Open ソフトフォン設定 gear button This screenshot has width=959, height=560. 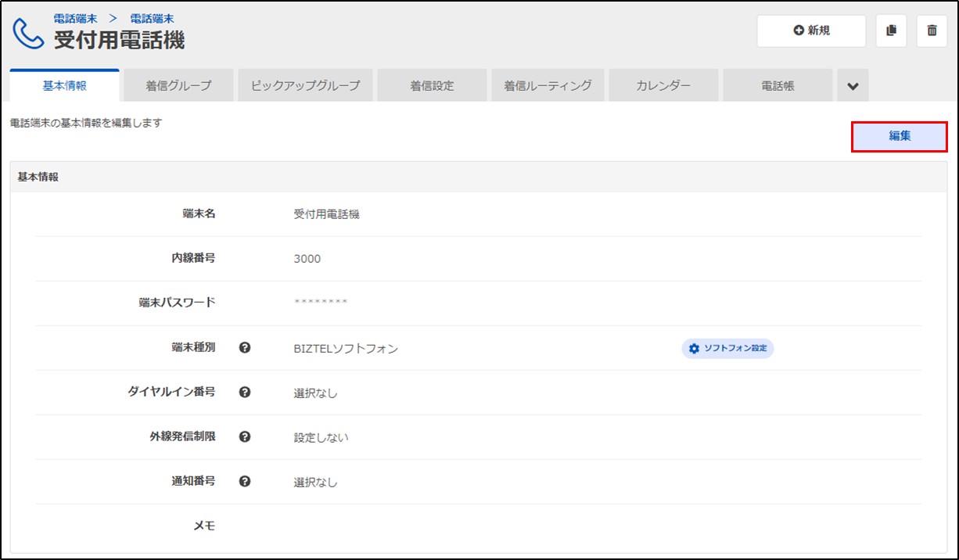727,348
